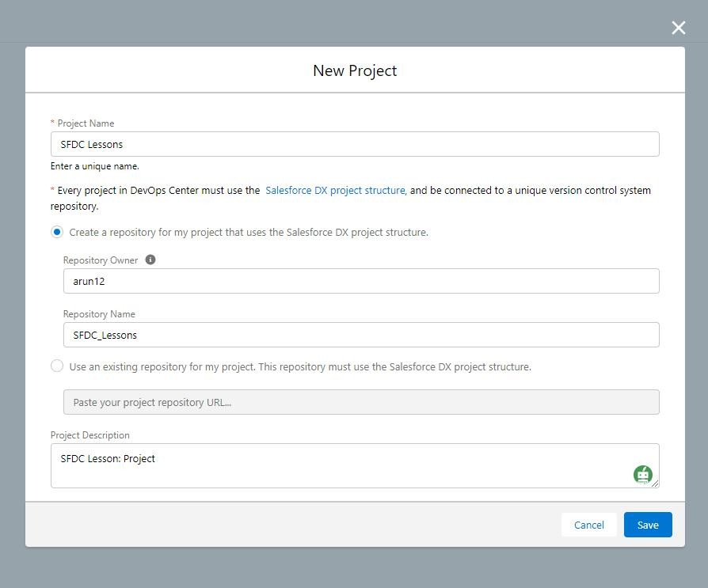Save the new project

(648, 525)
